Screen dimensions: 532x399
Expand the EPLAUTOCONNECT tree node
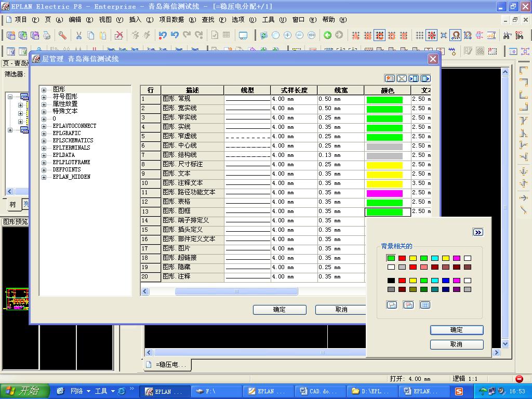click(44, 126)
